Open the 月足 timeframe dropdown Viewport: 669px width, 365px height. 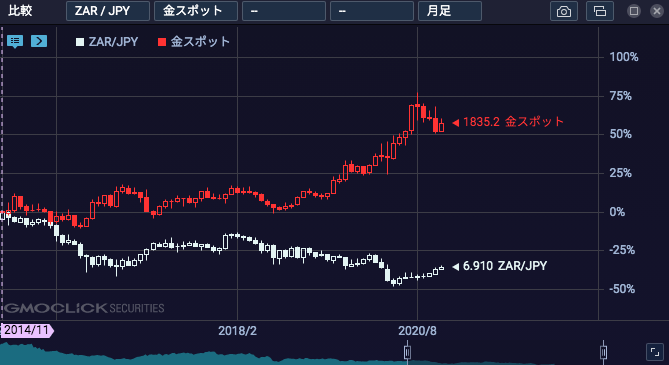point(450,11)
